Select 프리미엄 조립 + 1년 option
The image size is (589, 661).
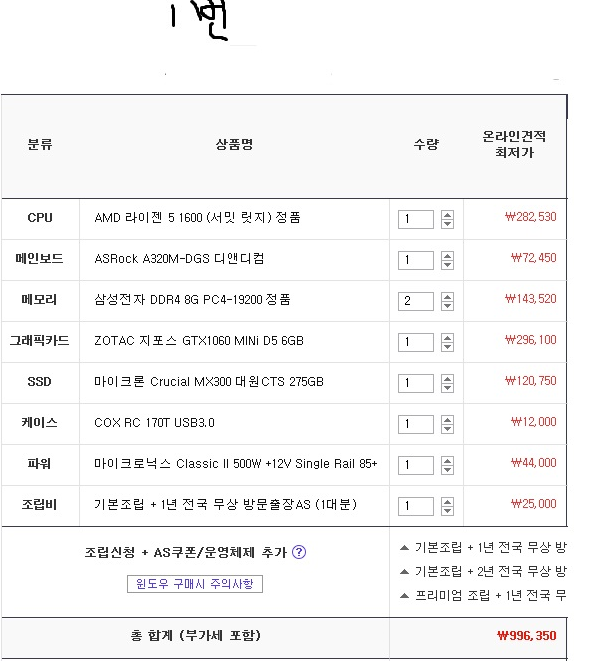tap(483, 596)
